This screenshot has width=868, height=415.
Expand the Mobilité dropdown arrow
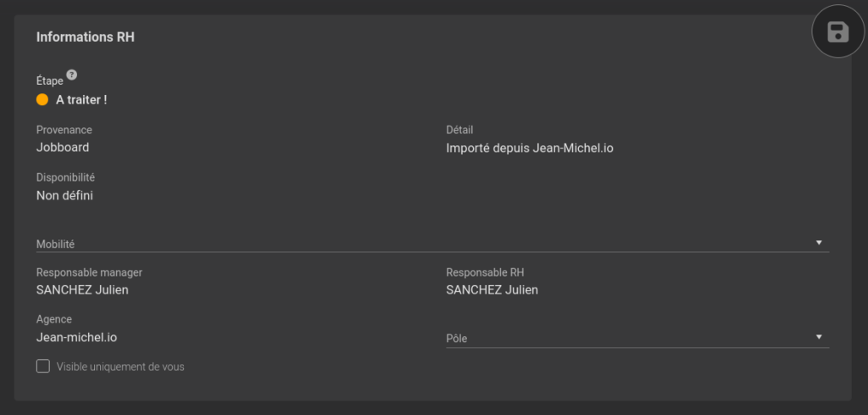[x=819, y=243]
